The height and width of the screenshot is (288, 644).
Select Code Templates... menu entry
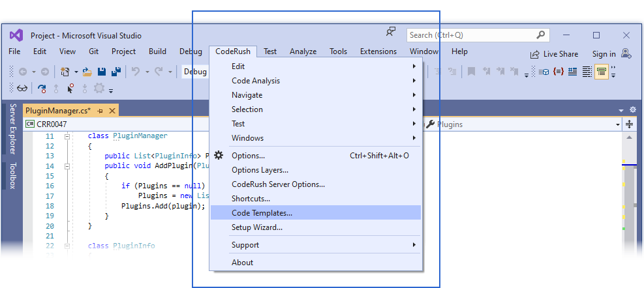tap(315, 213)
